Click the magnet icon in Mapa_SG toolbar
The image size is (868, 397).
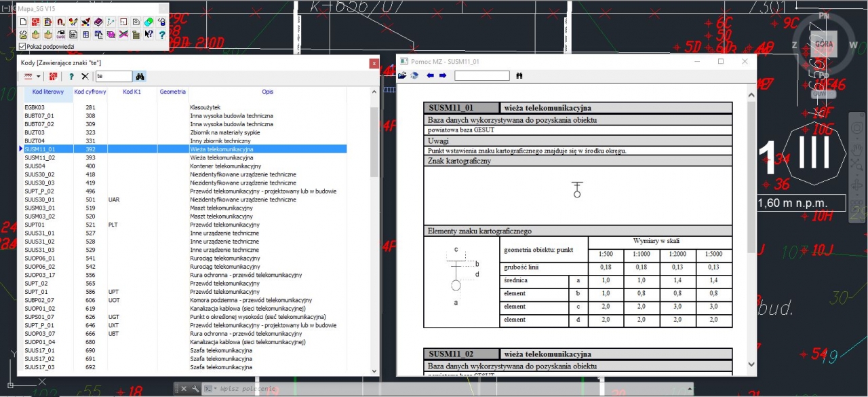(60, 22)
